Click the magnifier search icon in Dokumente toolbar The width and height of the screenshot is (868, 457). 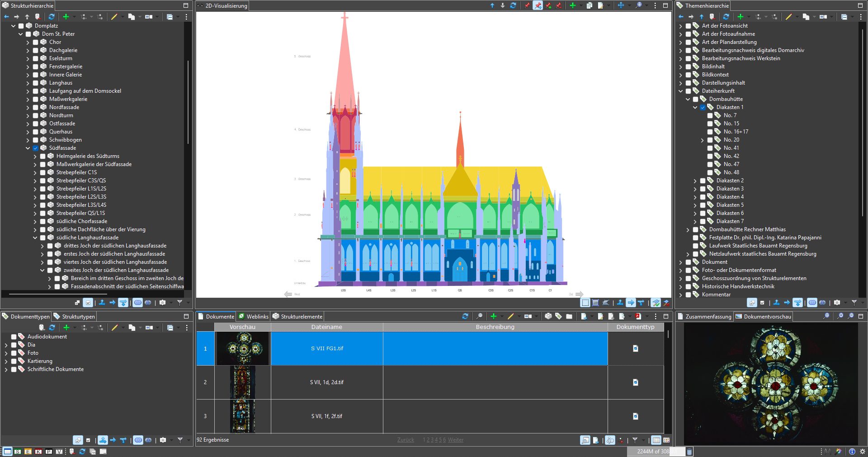479,316
